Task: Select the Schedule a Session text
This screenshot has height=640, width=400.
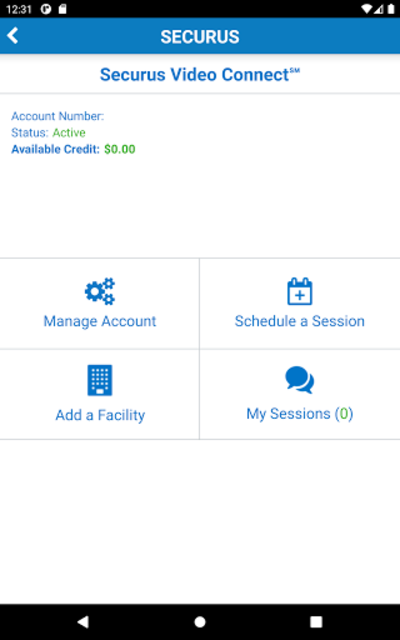Action: pyautogui.click(x=300, y=321)
